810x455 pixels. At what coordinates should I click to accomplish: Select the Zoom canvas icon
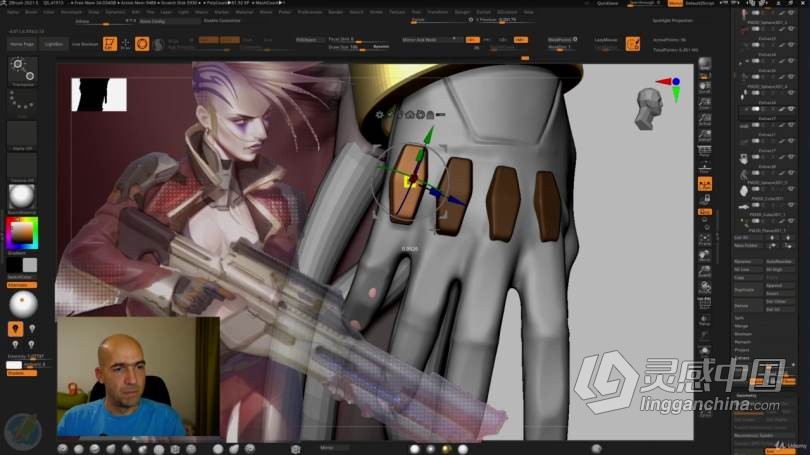pyautogui.click(x=705, y=103)
